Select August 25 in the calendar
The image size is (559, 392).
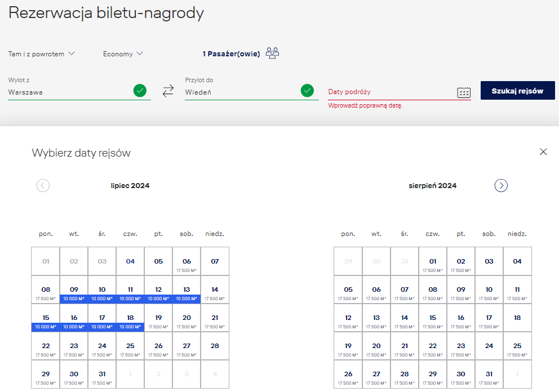point(517,346)
